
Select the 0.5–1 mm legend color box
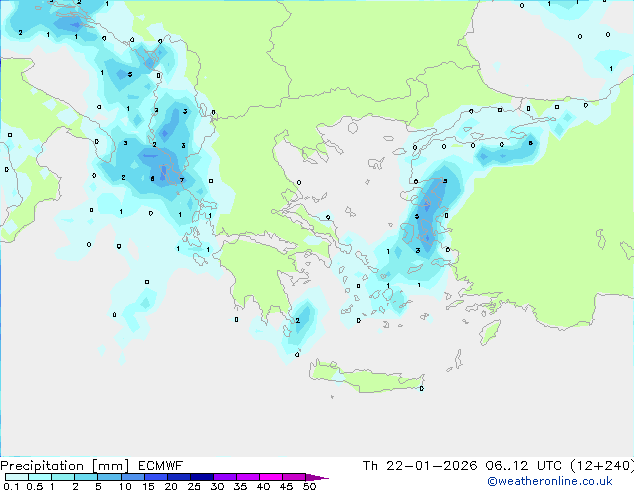[x=40, y=477]
